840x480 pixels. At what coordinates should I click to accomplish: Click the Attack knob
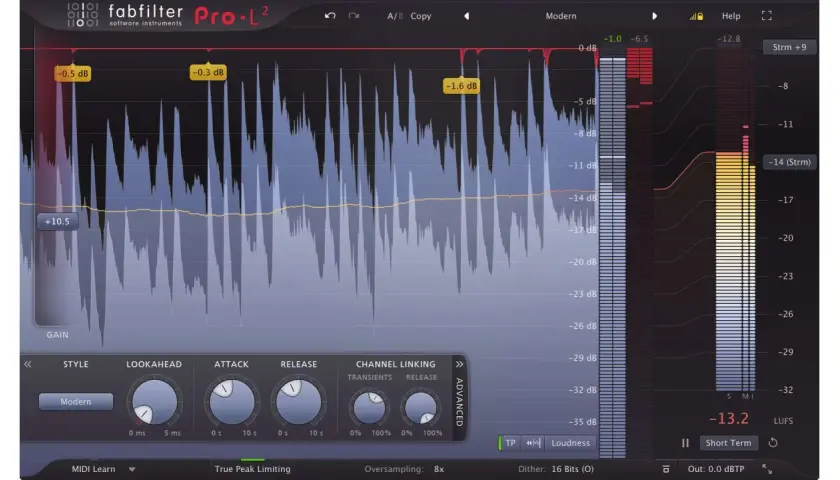pyautogui.click(x=231, y=402)
